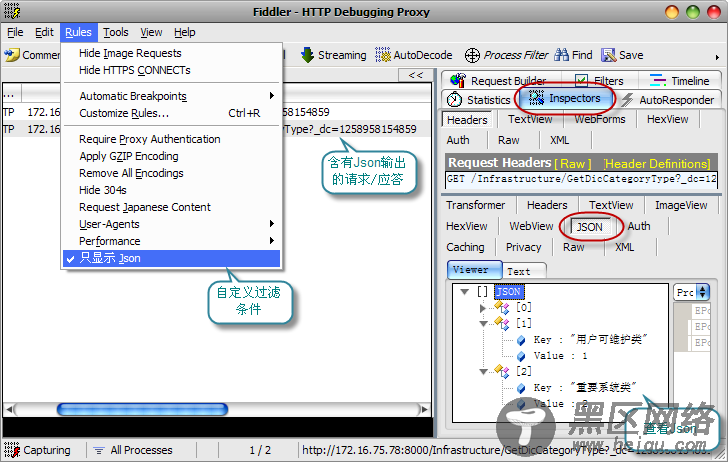This screenshot has width=728, height=462.
Task: Click toolbar overflow arrow at right end
Action: coord(717,57)
